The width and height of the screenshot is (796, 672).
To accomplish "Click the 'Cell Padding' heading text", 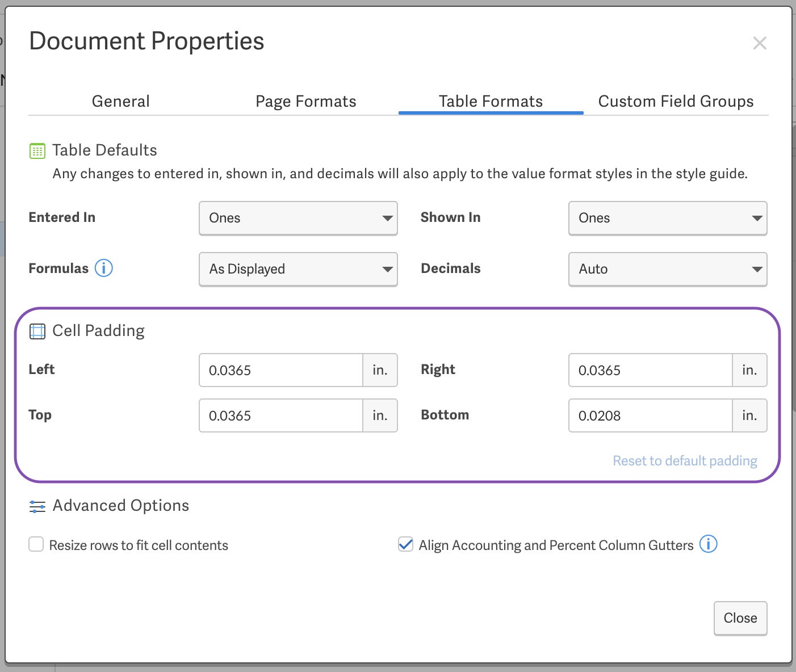I will [x=98, y=331].
